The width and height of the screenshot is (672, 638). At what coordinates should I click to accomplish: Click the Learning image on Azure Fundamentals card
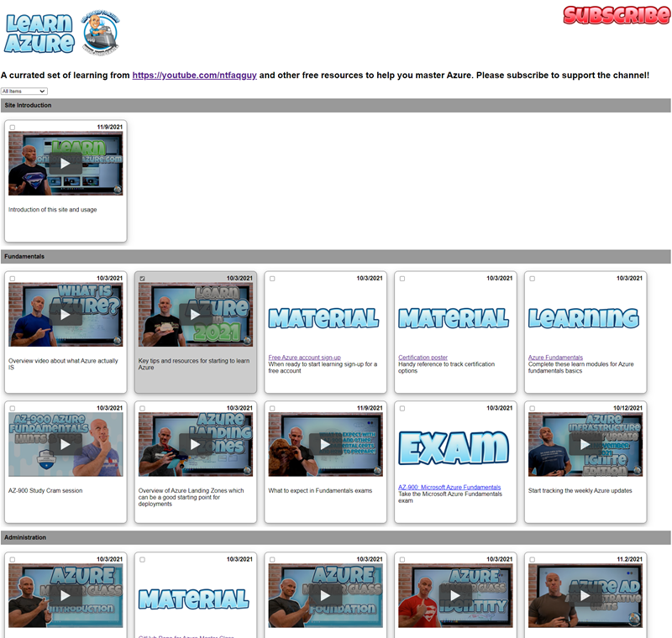click(584, 318)
